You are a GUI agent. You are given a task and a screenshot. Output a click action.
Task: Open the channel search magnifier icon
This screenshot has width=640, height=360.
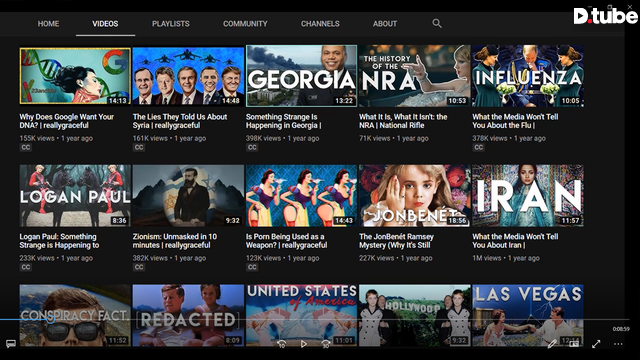pos(437,24)
